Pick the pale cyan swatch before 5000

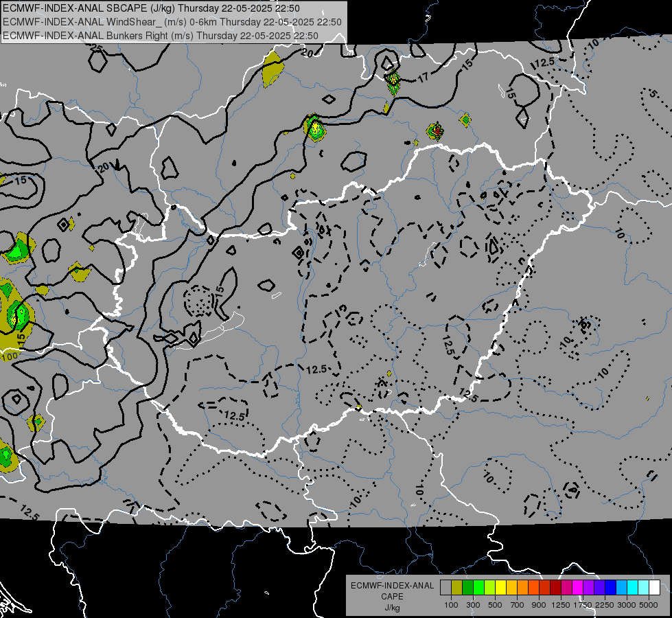pos(643,588)
